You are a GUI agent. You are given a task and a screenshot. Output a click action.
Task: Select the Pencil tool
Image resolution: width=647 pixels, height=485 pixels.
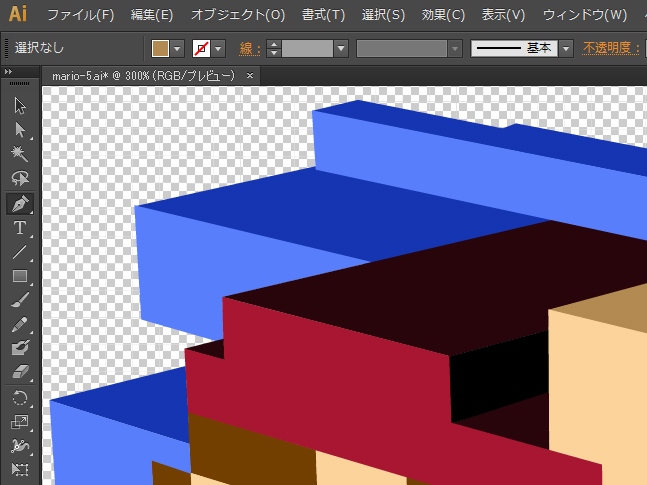tap(19, 324)
